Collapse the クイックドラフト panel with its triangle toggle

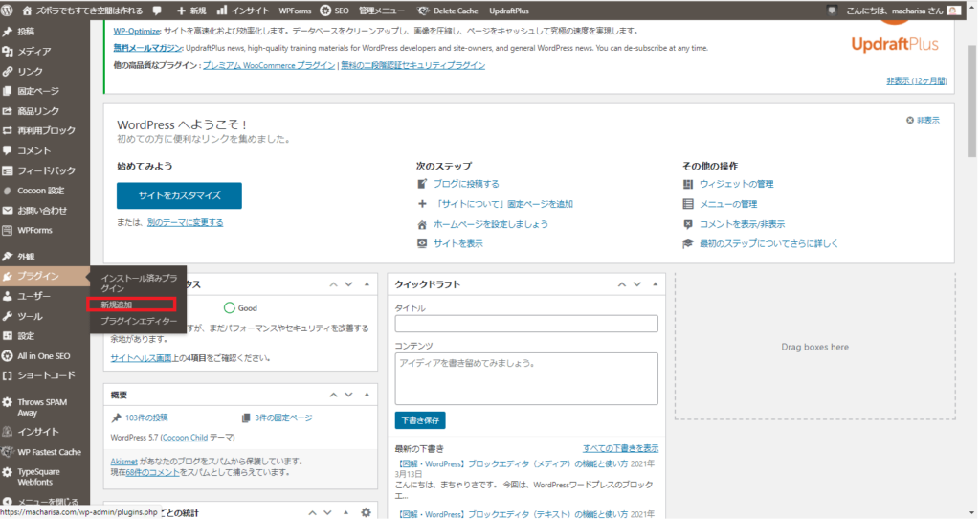pos(654,284)
